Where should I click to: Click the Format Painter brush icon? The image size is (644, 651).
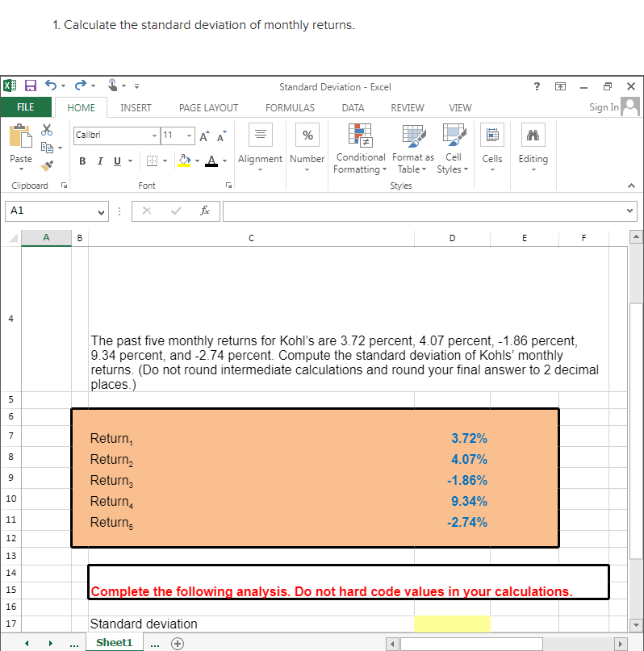(x=47, y=165)
